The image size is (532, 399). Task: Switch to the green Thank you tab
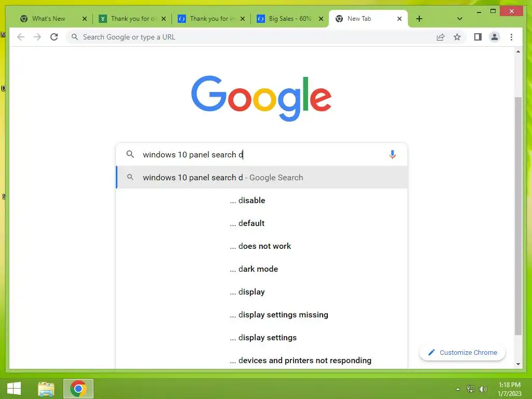coord(132,19)
